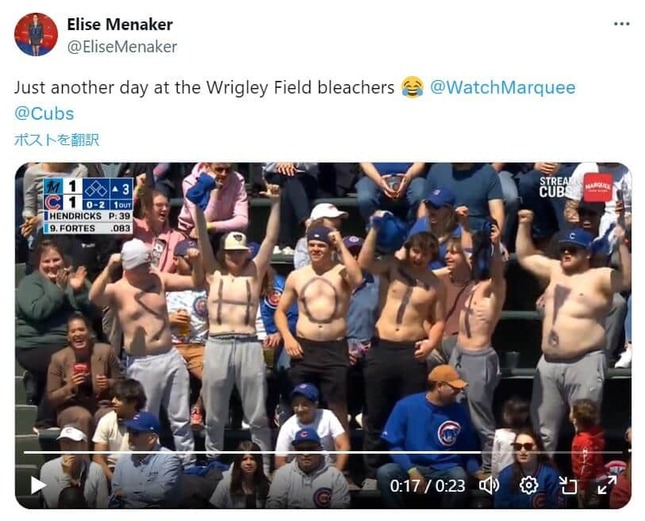Viewport: 645px width, 521px height.
Task: Click the tweet text about Wrigley Field bleachers
Action: point(204,88)
